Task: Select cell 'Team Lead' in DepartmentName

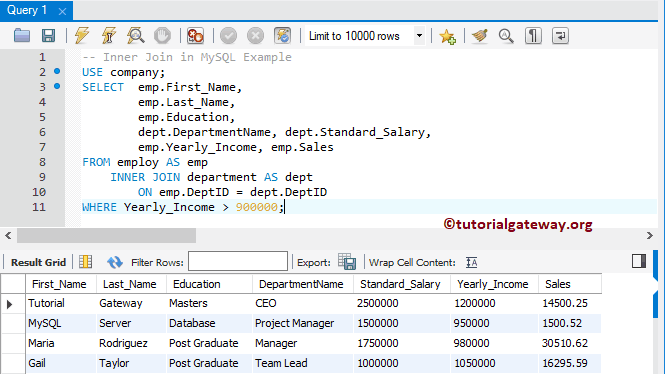Action: (303, 363)
